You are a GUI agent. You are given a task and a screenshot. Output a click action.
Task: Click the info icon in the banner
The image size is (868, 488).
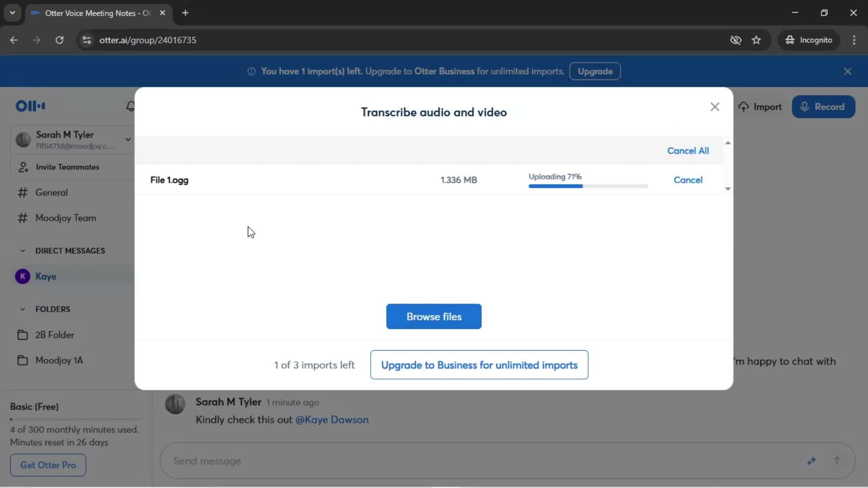(251, 71)
